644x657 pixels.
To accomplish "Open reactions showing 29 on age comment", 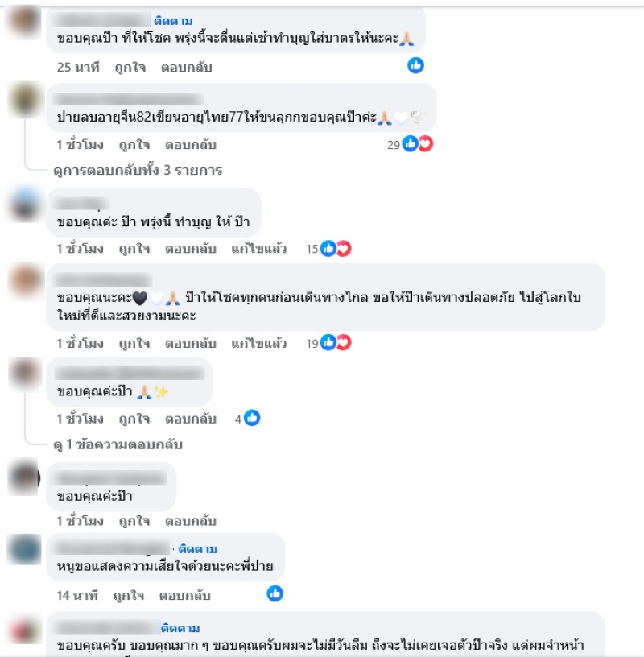I will coord(410,144).
